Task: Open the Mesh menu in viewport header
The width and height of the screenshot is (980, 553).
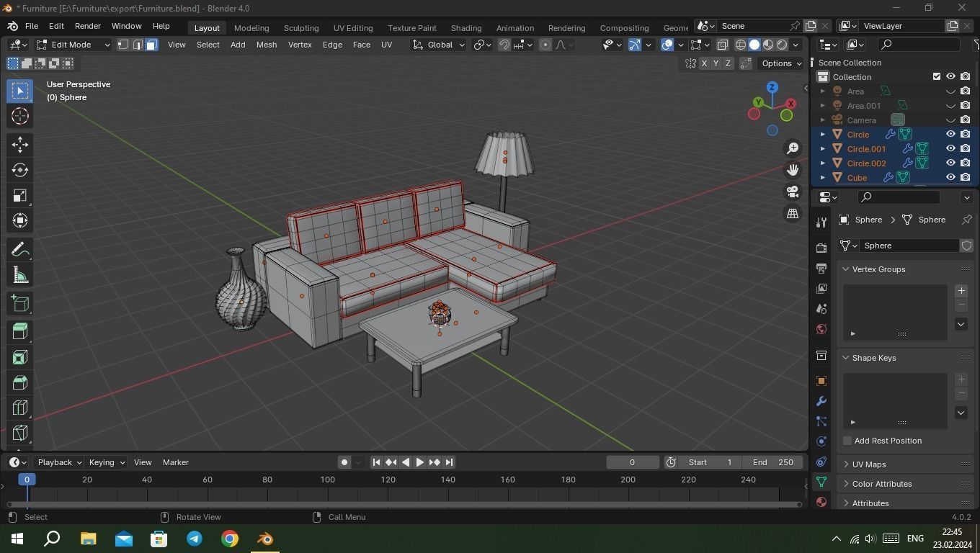Action: (267, 45)
